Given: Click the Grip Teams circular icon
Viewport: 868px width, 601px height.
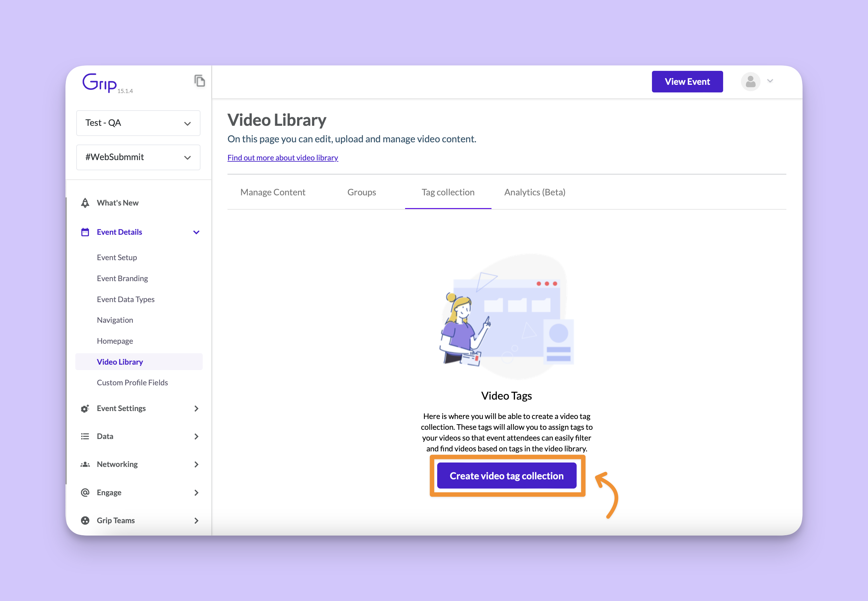Looking at the screenshot, I should (85, 520).
